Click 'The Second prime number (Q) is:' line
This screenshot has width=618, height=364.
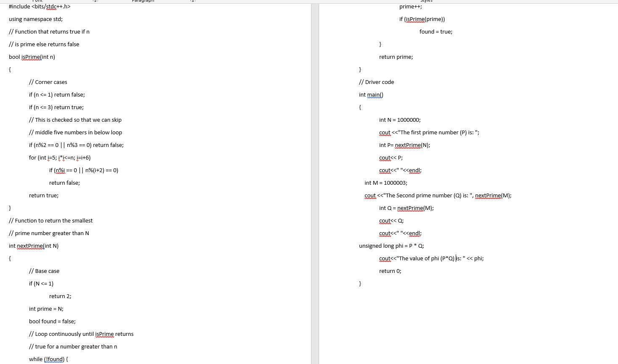438,195
